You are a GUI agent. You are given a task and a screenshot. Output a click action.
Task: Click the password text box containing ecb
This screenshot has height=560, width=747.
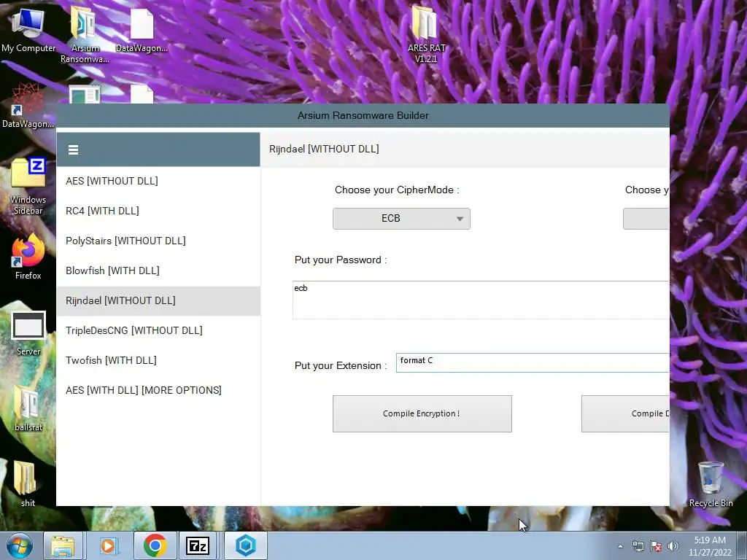tap(481, 300)
